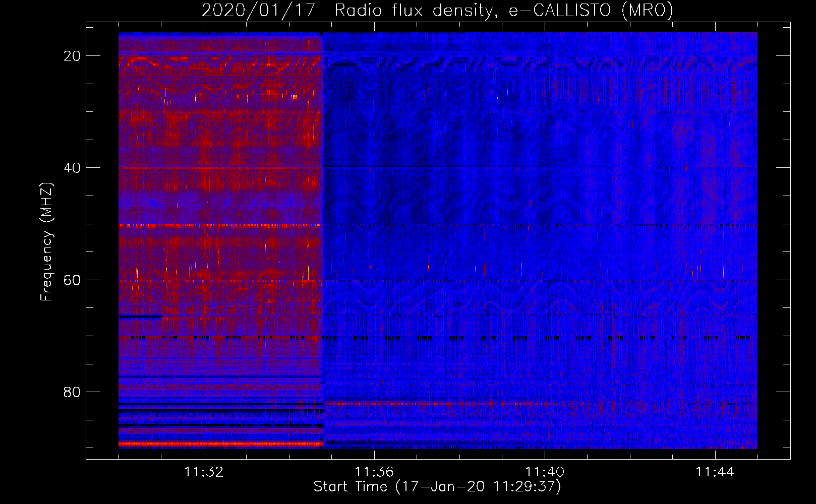
Task: Click the '11:40' time tick label
Action: (x=545, y=472)
